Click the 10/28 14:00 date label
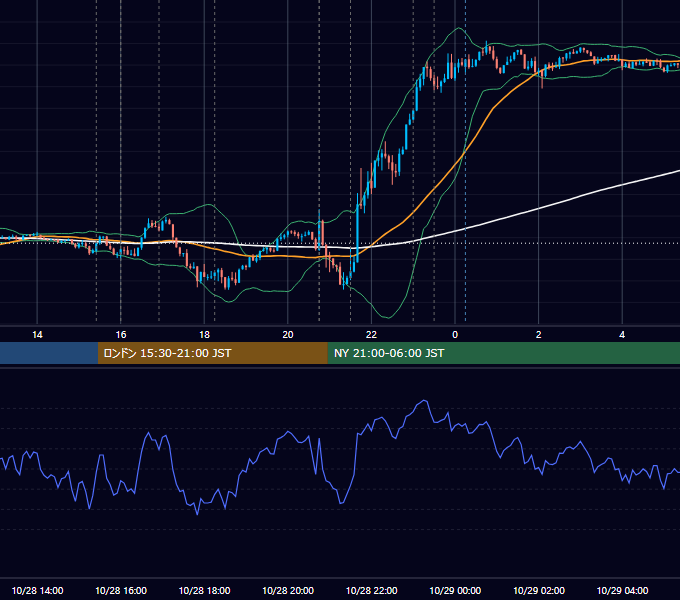This screenshot has width=680, height=600. pyautogui.click(x=37, y=590)
